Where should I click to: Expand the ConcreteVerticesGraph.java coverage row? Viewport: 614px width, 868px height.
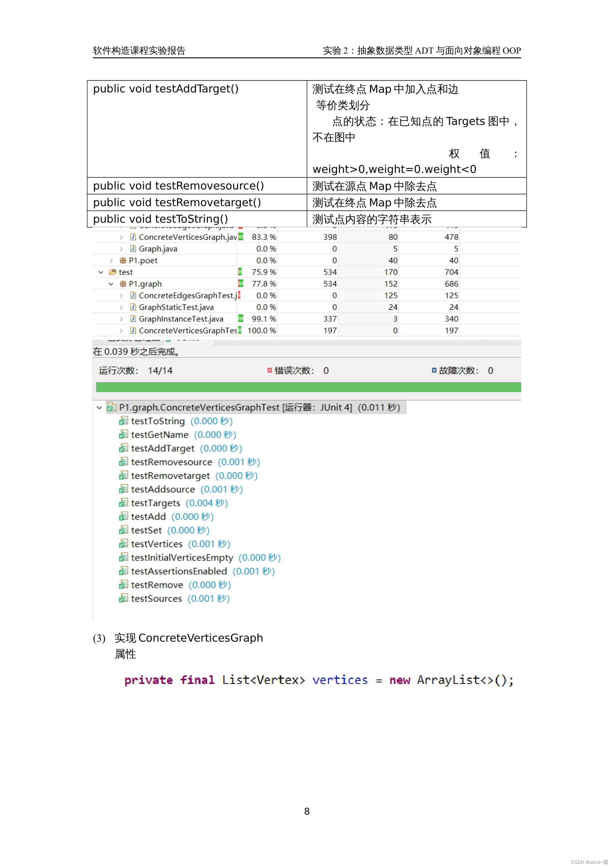point(121,238)
